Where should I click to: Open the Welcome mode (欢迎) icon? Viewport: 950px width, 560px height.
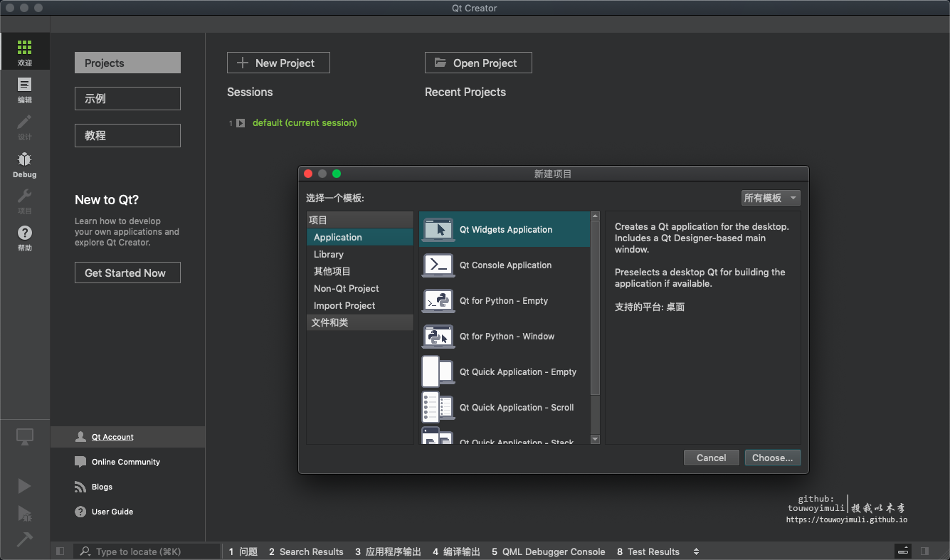[x=25, y=48]
